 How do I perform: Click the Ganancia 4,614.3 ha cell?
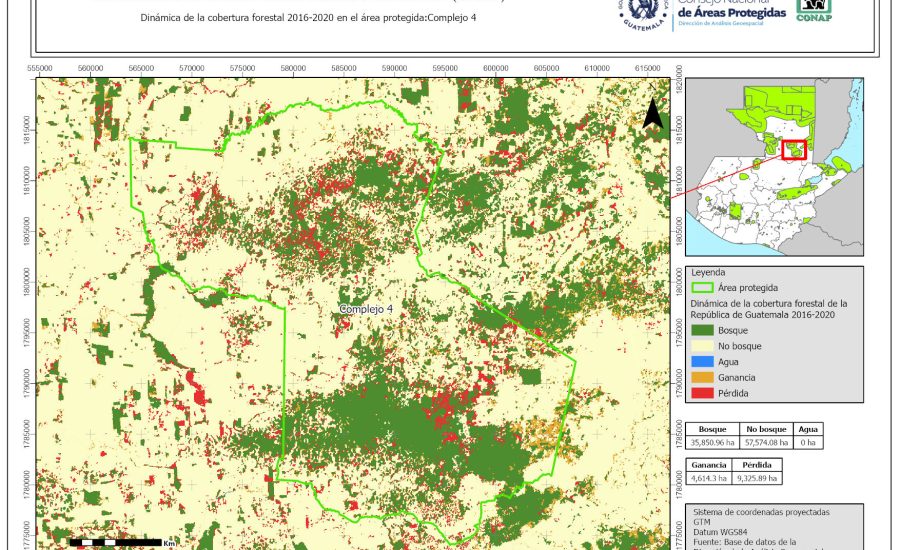pos(708,479)
